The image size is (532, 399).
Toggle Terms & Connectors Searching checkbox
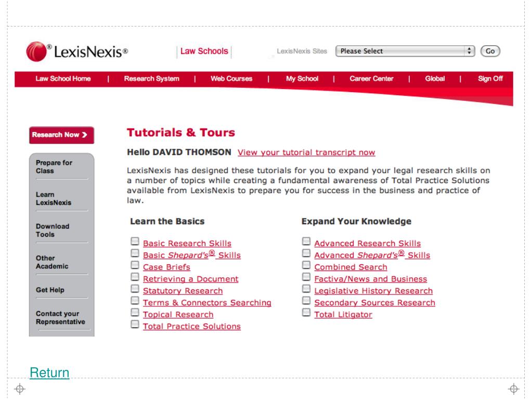(x=135, y=301)
